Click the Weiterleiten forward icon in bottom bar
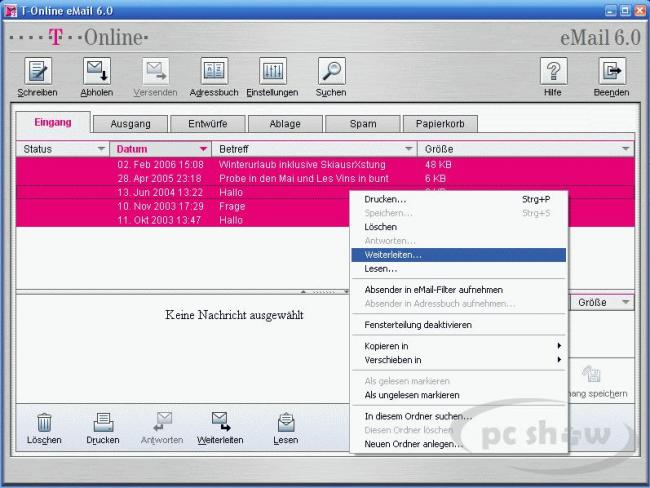The image size is (650, 488). point(221,422)
